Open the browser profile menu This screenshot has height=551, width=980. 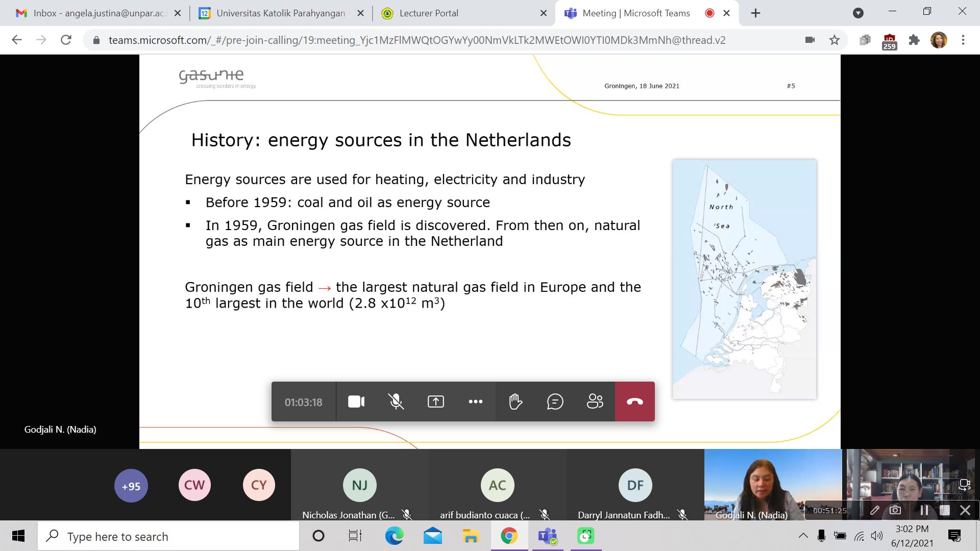pyautogui.click(x=939, y=40)
